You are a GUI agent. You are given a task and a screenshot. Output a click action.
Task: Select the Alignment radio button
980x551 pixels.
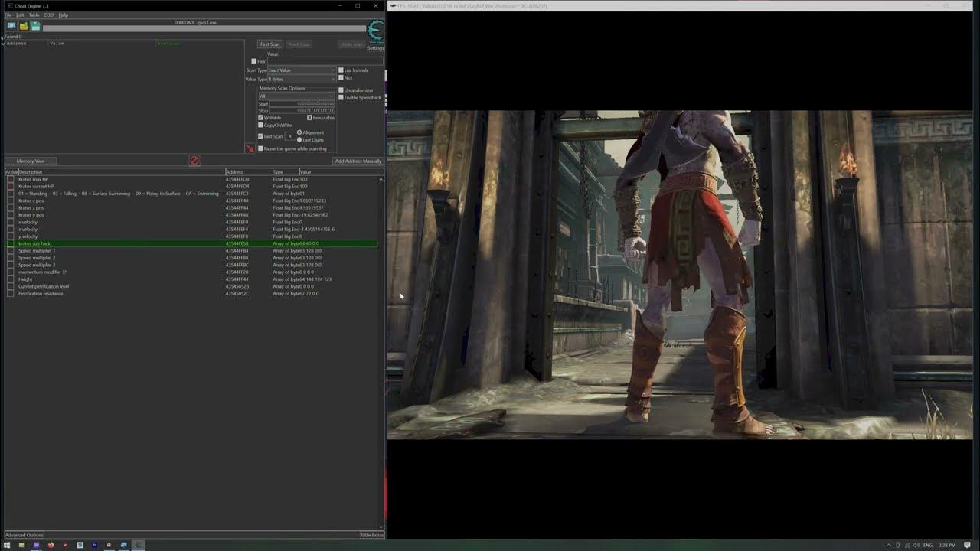[299, 132]
